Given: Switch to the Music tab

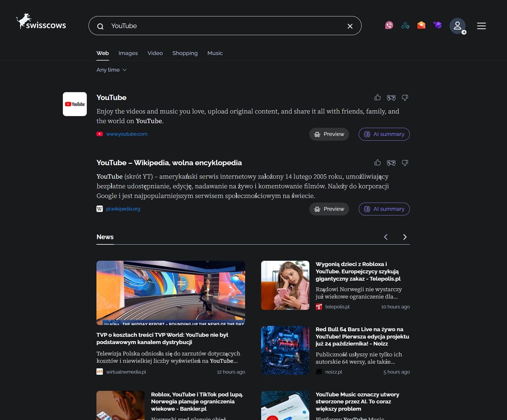Looking at the screenshot, I should (215, 53).
